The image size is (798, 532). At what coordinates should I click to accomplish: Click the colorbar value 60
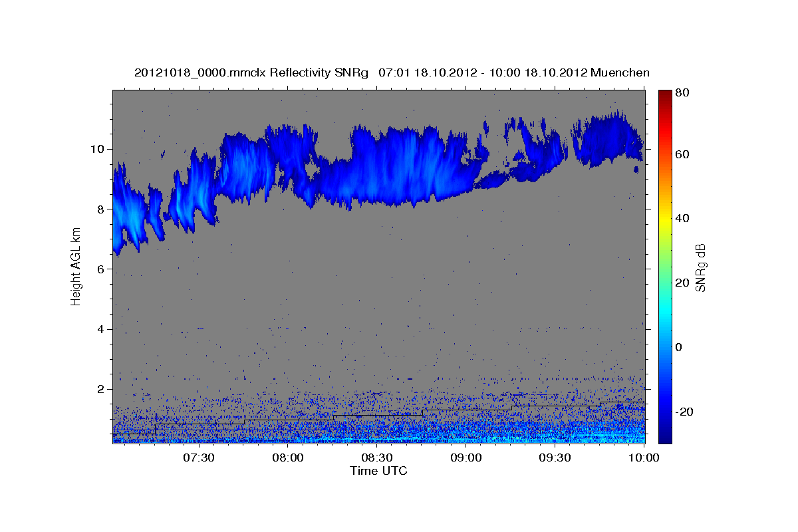pos(684,154)
